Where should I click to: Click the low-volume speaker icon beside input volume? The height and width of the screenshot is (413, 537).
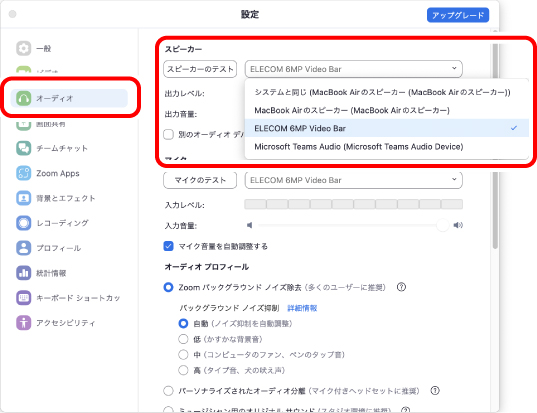point(250,225)
